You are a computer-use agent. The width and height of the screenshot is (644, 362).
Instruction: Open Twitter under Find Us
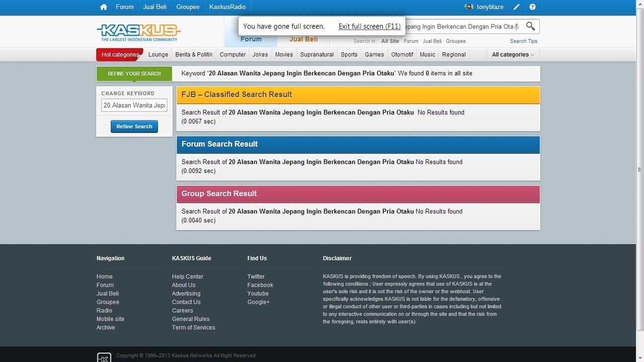click(256, 277)
